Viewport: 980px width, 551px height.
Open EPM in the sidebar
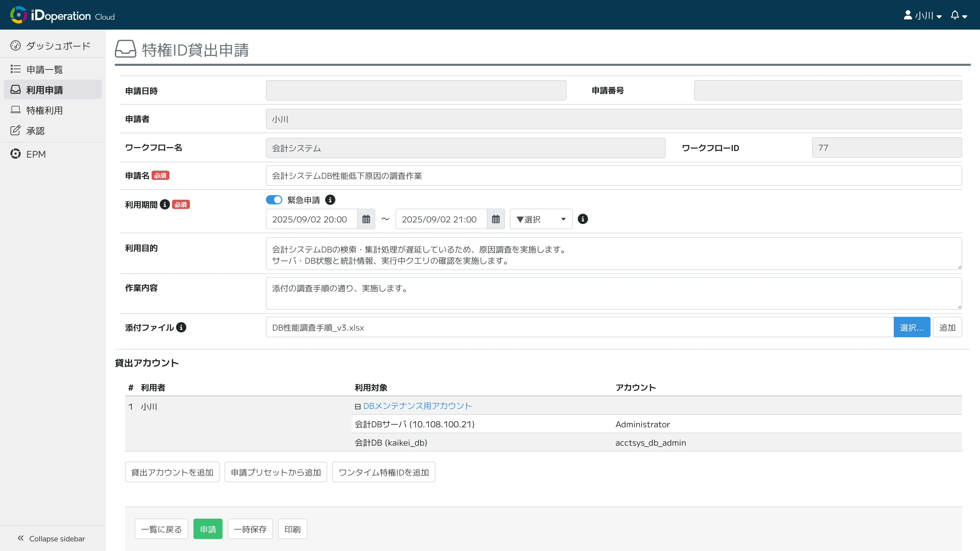(36, 154)
